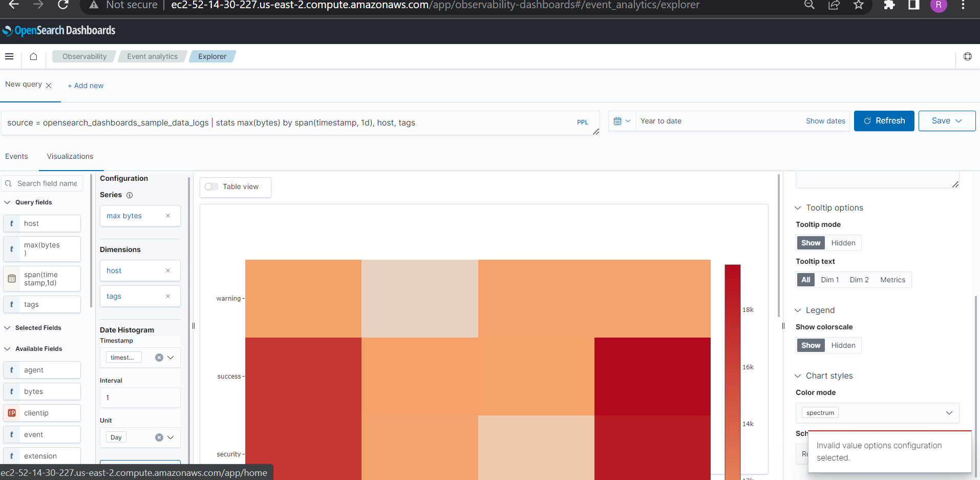Click the Refresh button
Image resolution: width=980 pixels, height=480 pixels.
point(884,120)
